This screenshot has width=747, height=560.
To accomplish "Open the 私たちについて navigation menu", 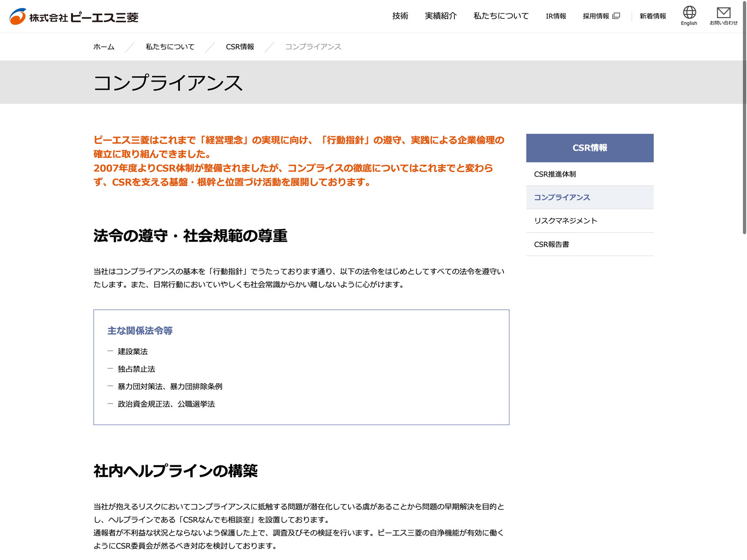I will tap(500, 16).
